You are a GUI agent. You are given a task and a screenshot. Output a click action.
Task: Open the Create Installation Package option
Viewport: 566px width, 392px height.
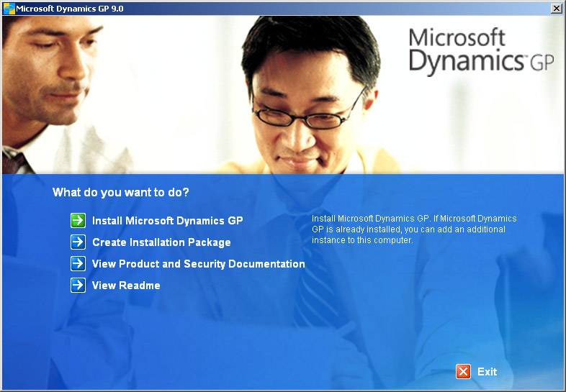(x=161, y=242)
